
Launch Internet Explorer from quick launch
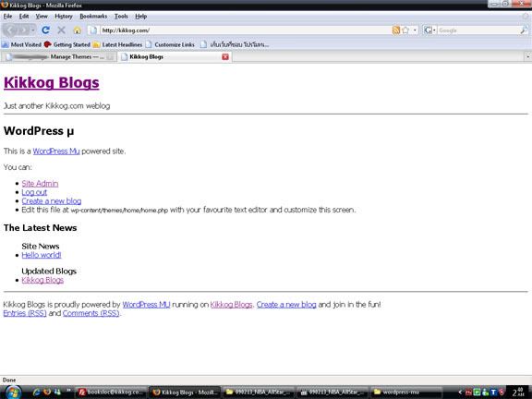tap(36, 392)
